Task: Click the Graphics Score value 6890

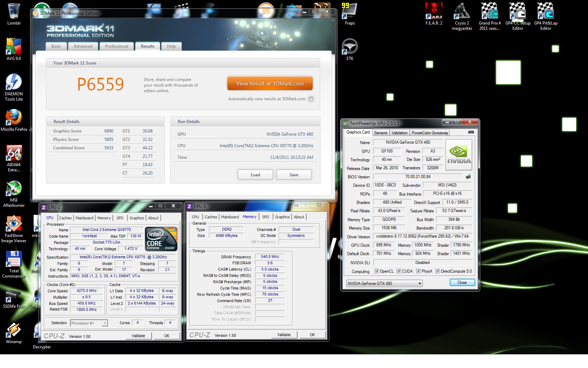Action: pyautogui.click(x=109, y=131)
